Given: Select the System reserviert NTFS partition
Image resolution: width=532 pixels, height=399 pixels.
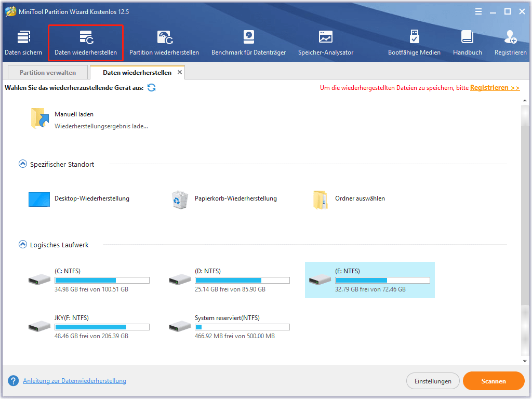Looking at the screenshot, I should pyautogui.click(x=229, y=327).
